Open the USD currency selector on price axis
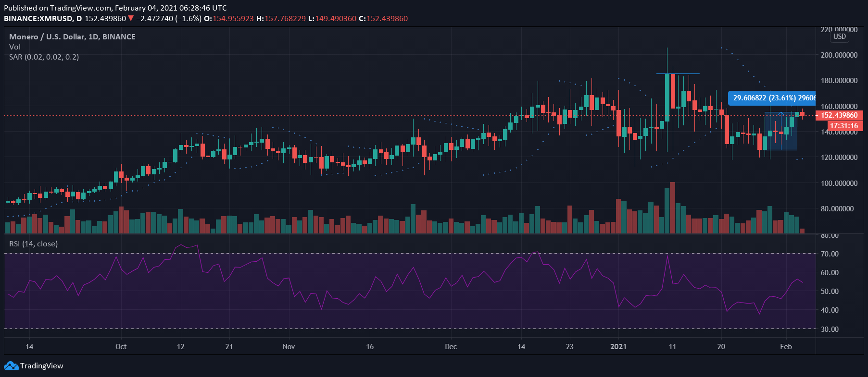This screenshot has height=377, width=868. tap(839, 36)
